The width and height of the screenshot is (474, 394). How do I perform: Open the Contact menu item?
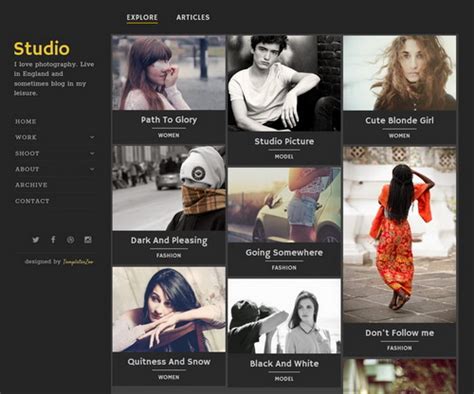32,201
